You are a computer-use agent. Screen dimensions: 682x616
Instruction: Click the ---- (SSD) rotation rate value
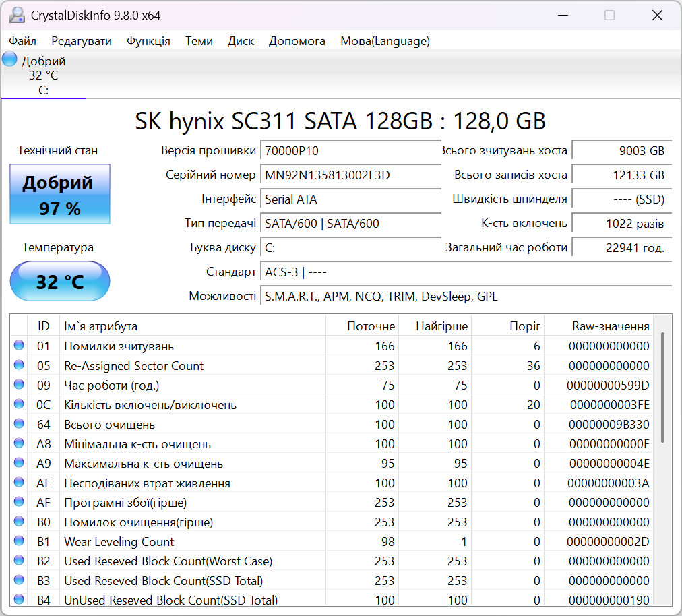point(622,199)
